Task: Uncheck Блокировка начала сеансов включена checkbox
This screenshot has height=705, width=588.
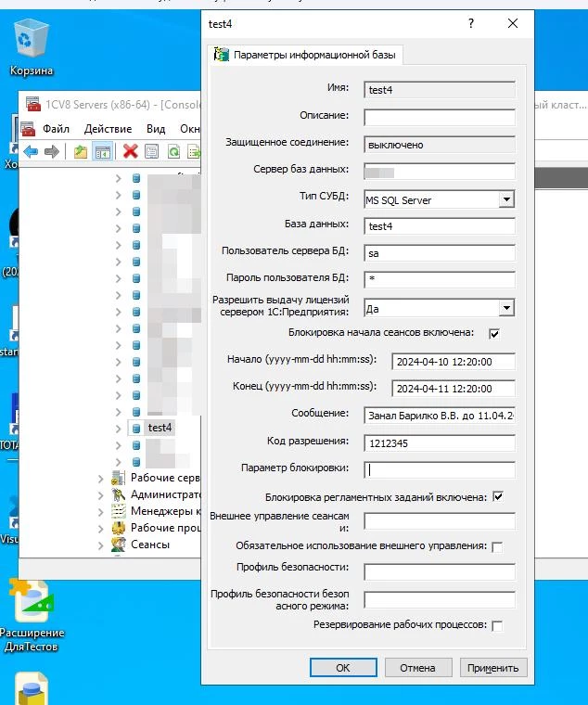Action: click(x=494, y=334)
